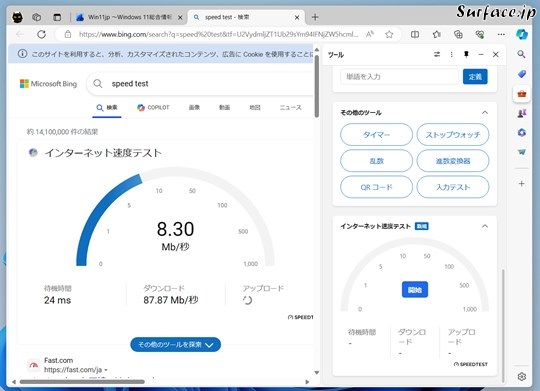Open the Fast.com search result link
This screenshot has height=391, width=540.
pyautogui.click(x=59, y=360)
